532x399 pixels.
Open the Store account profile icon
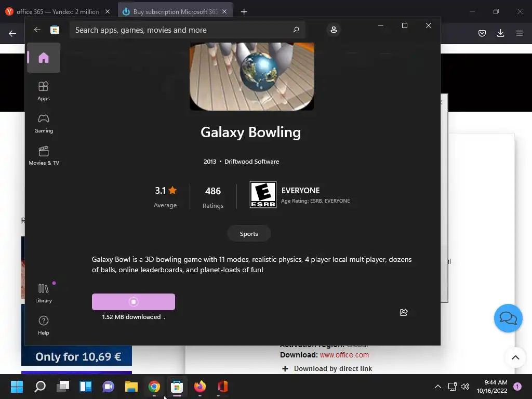pyautogui.click(x=334, y=30)
